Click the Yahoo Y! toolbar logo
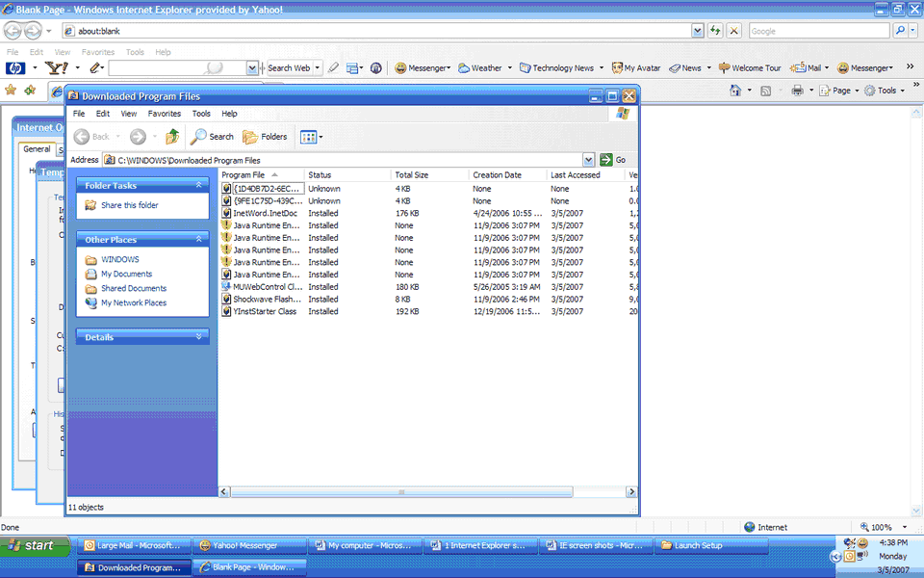924x578 pixels. (x=57, y=67)
